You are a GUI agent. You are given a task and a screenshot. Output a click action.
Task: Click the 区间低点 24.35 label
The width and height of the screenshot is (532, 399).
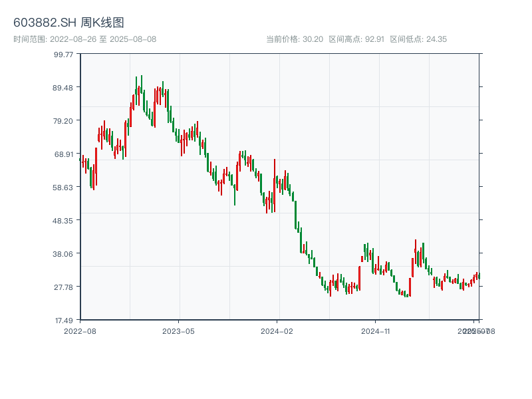coord(418,39)
